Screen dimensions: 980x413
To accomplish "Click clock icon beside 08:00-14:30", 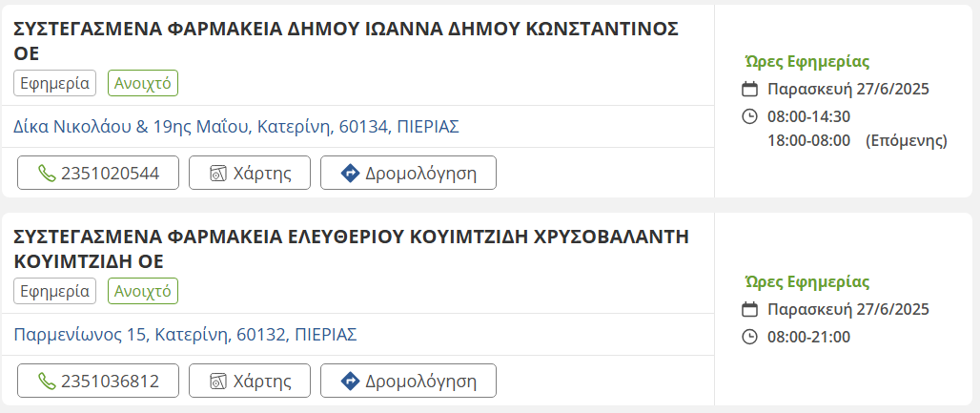I will 750,116.
